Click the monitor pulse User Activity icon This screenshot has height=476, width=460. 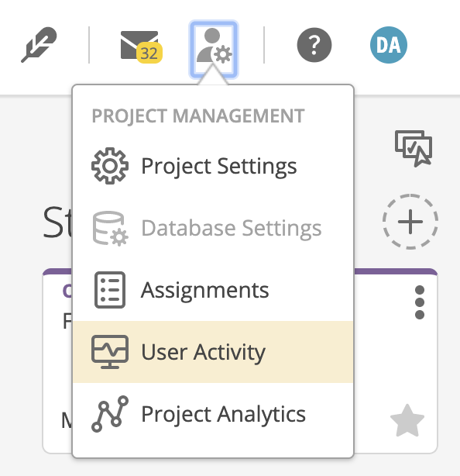pyautogui.click(x=110, y=352)
